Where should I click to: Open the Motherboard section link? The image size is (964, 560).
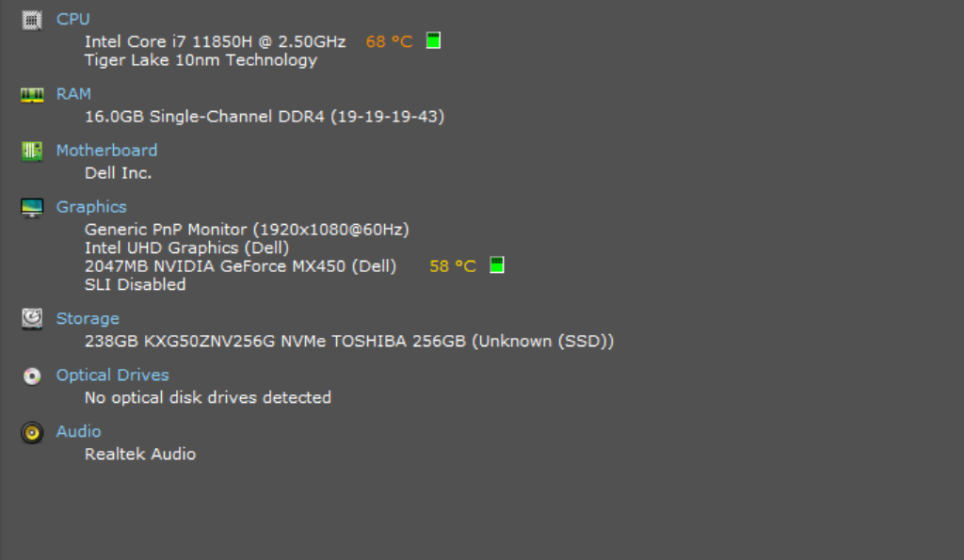106,151
